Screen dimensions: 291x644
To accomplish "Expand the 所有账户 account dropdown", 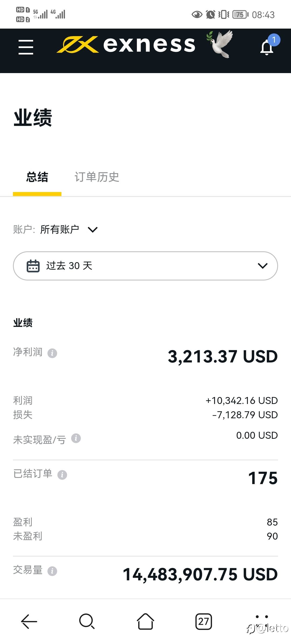I will (69, 229).
